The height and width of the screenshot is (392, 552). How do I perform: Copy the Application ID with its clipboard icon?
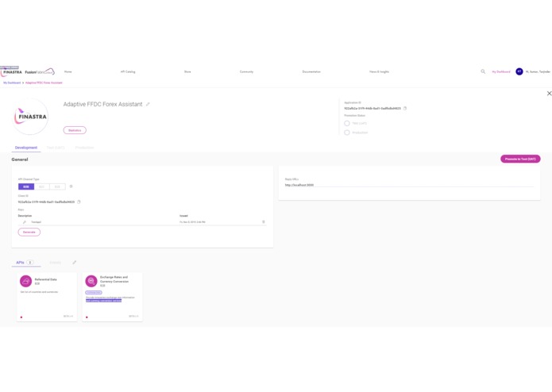405,108
